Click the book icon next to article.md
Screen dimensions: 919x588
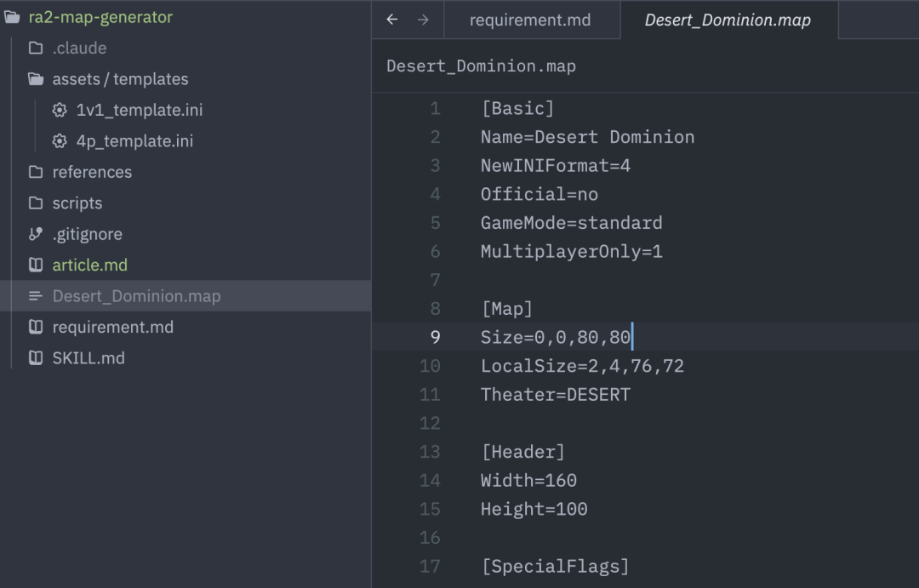(36, 265)
